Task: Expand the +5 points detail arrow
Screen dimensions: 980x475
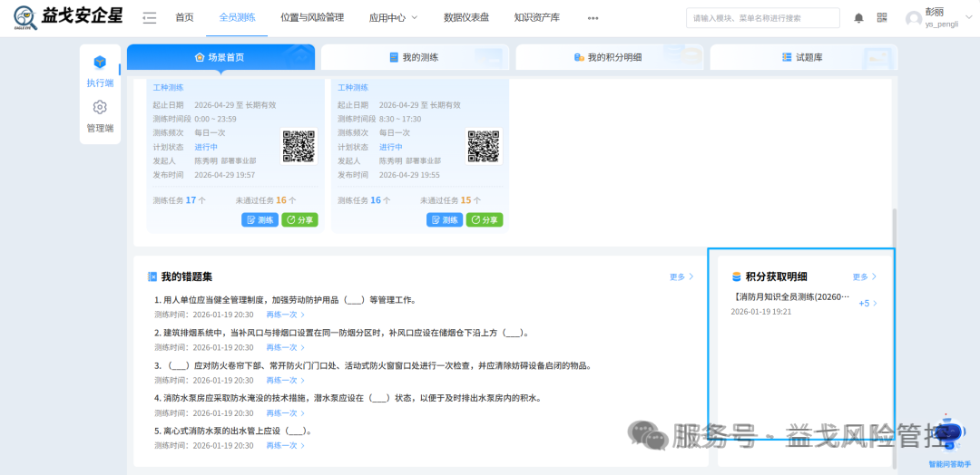Action: click(x=875, y=304)
